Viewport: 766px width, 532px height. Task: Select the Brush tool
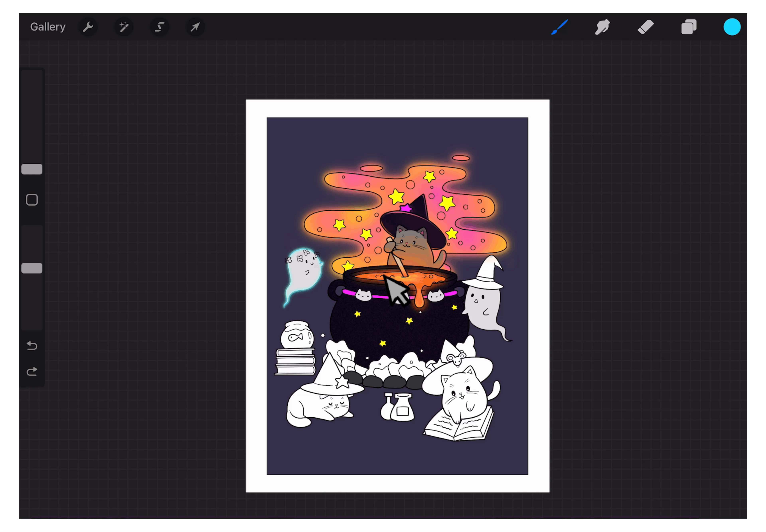[559, 27]
